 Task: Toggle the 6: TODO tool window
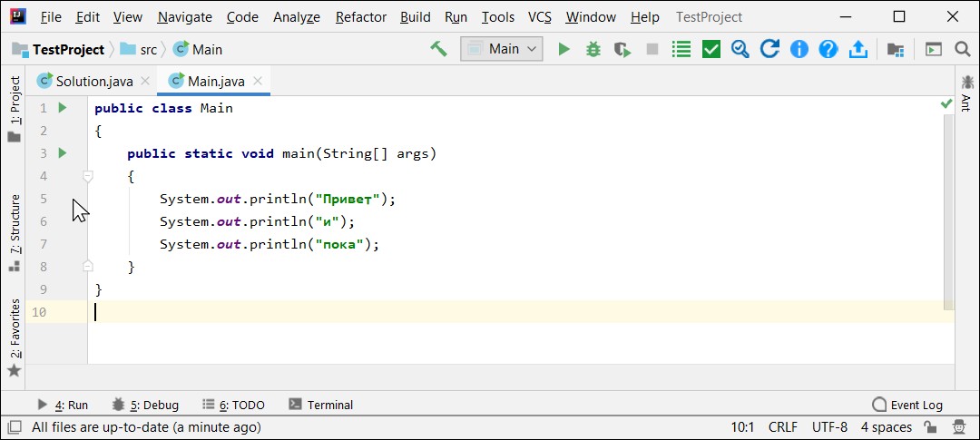234,405
